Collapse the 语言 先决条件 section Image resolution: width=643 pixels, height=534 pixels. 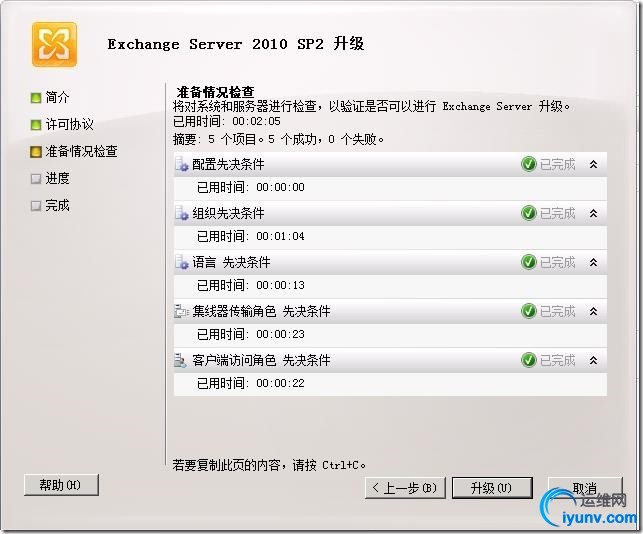[593, 262]
